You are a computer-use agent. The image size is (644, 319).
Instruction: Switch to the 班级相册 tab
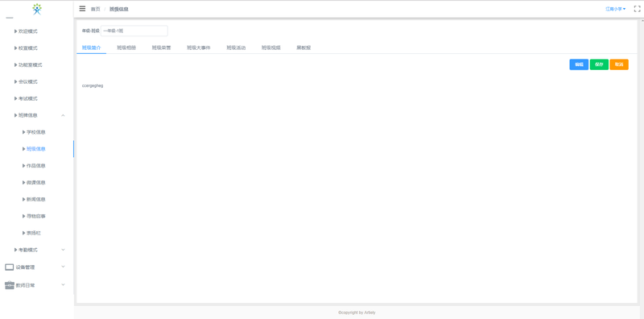[126, 48]
